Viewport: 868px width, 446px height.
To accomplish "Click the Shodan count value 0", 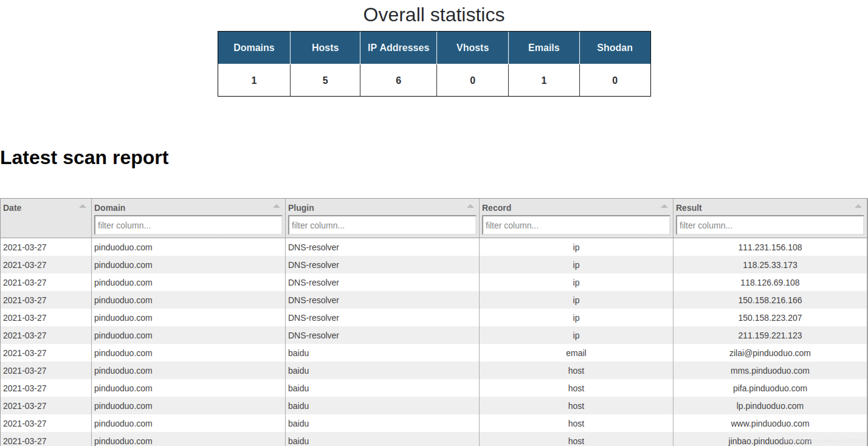I will click(x=615, y=80).
